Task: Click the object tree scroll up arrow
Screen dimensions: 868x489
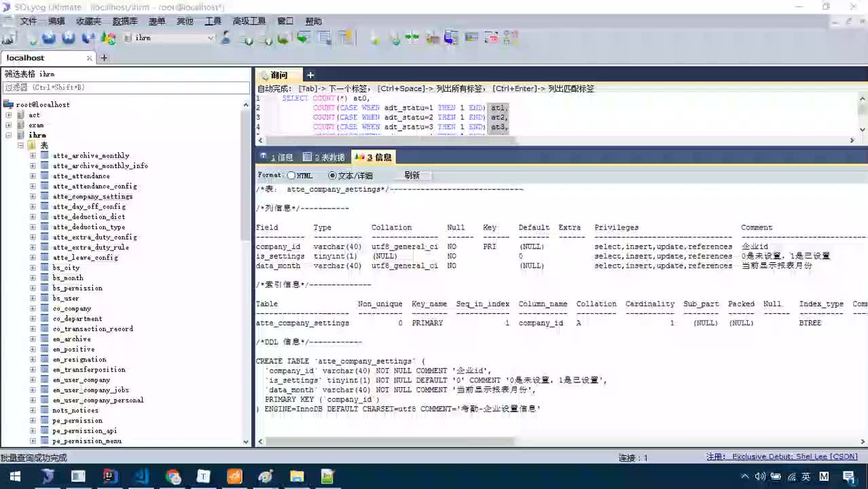Action: 246,104
